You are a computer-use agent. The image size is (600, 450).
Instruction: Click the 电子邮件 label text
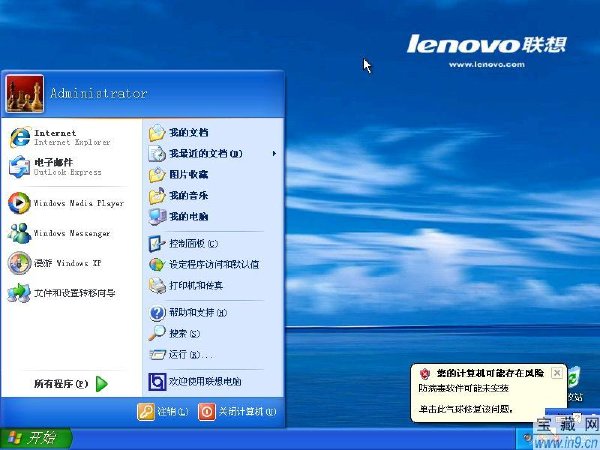point(53,163)
